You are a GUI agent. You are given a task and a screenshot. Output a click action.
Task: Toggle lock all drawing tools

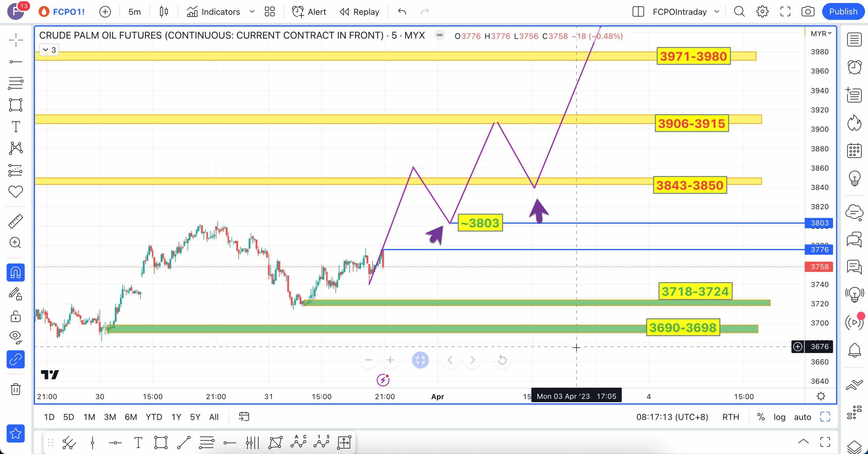pos(15,316)
